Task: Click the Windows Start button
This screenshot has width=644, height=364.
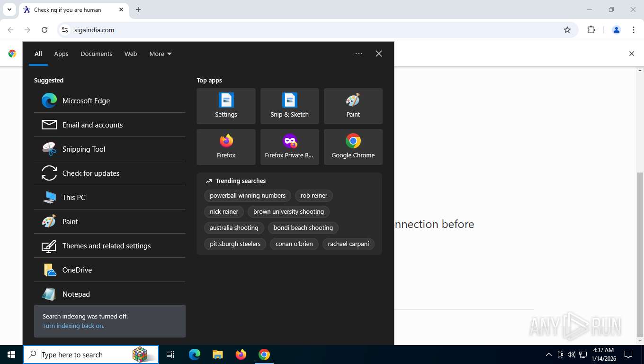Action: (x=11, y=355)
